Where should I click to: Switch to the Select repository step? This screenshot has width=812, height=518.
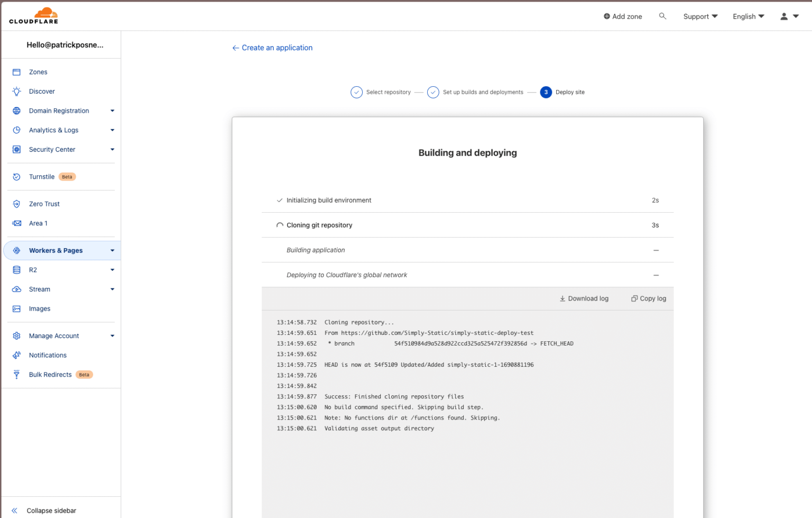point(387,92)
